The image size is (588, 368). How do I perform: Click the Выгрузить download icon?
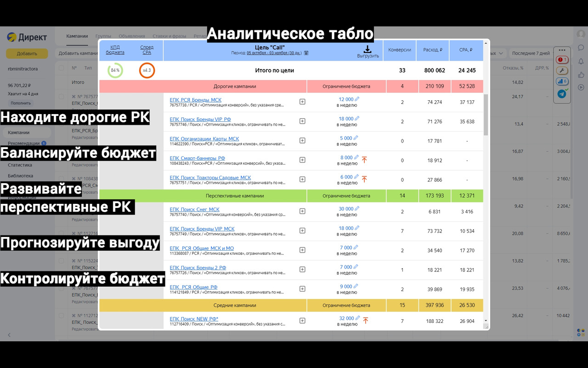tap(367, 49)
